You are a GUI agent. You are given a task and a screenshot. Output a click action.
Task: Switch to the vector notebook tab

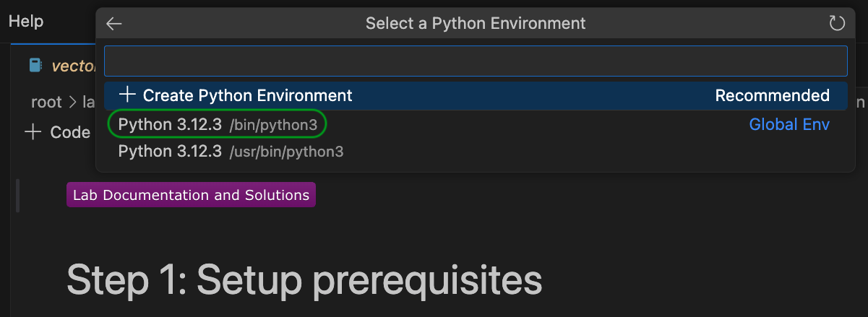[x=74, y=66]
